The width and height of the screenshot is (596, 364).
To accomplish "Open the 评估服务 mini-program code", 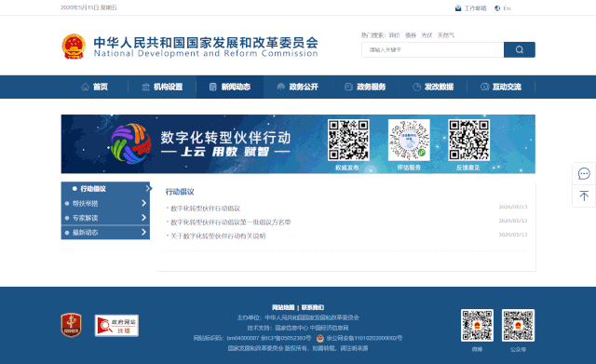I will pyautogui.click(x=409, y=141).
